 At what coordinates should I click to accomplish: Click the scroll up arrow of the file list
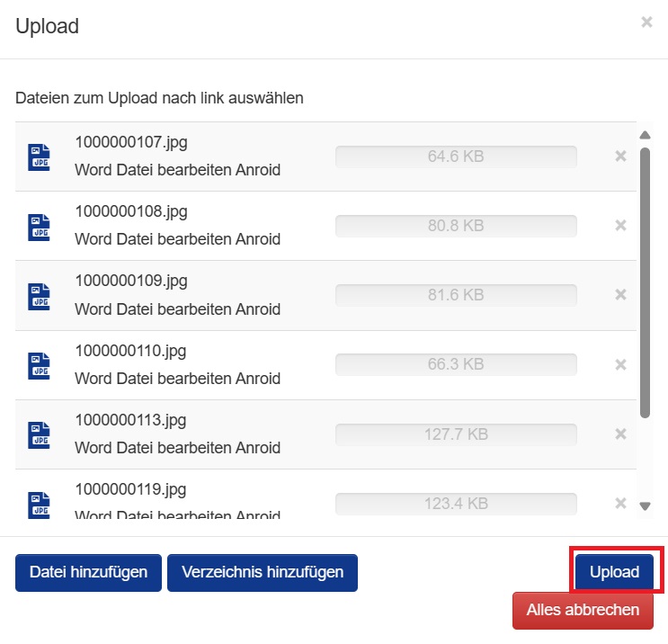645,135
